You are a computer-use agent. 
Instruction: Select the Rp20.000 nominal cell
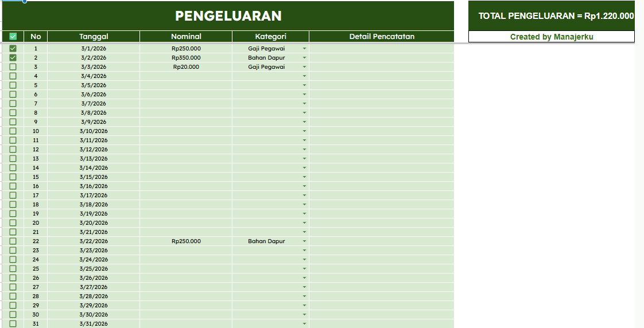click(x=186, y=67)
